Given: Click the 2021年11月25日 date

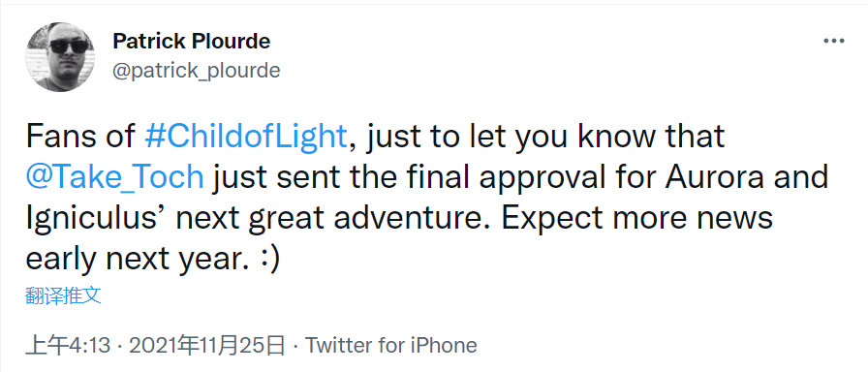Looking at the screenshot, I should [x=207, y=346].
